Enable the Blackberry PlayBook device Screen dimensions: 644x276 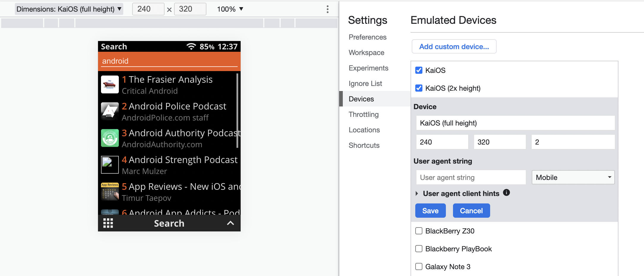419,249
